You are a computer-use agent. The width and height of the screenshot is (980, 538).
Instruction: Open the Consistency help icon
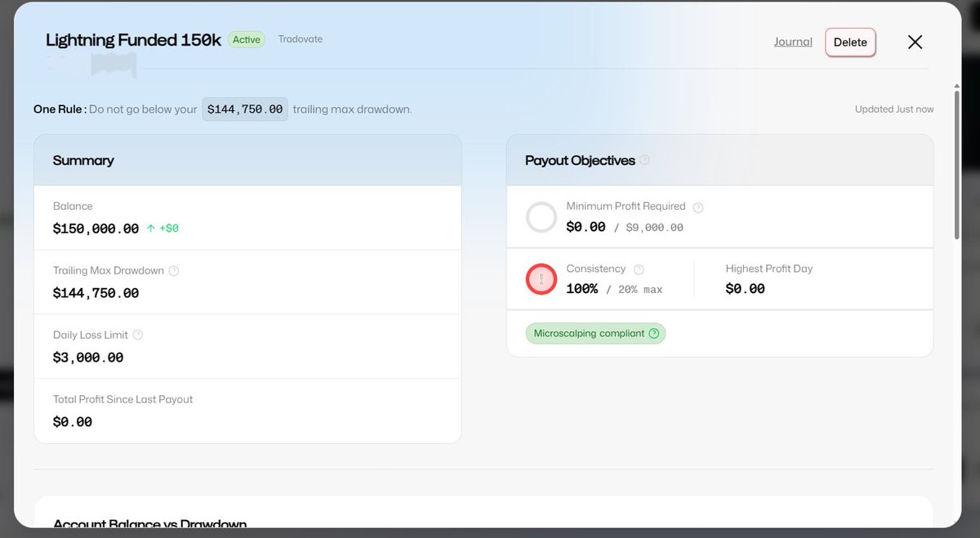[639, 269]
